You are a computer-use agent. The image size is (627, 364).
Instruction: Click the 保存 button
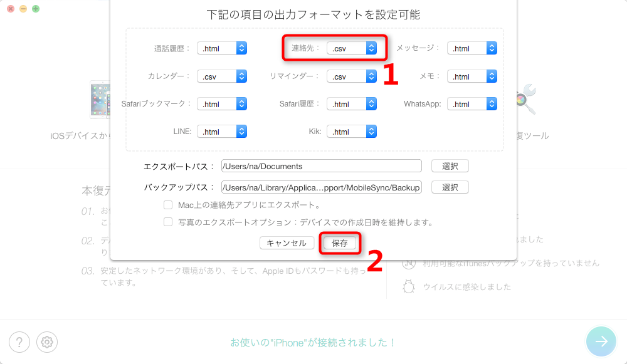(339, 243)
